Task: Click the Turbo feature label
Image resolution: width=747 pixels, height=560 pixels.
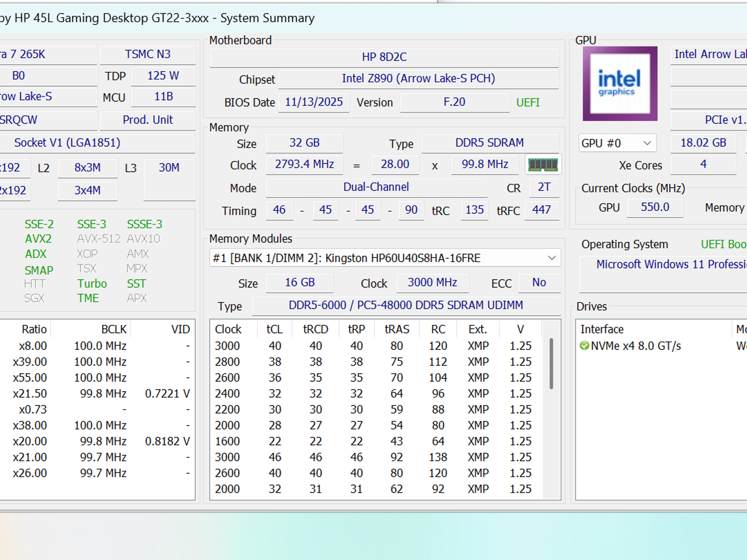Action: (x=92, y=284)
